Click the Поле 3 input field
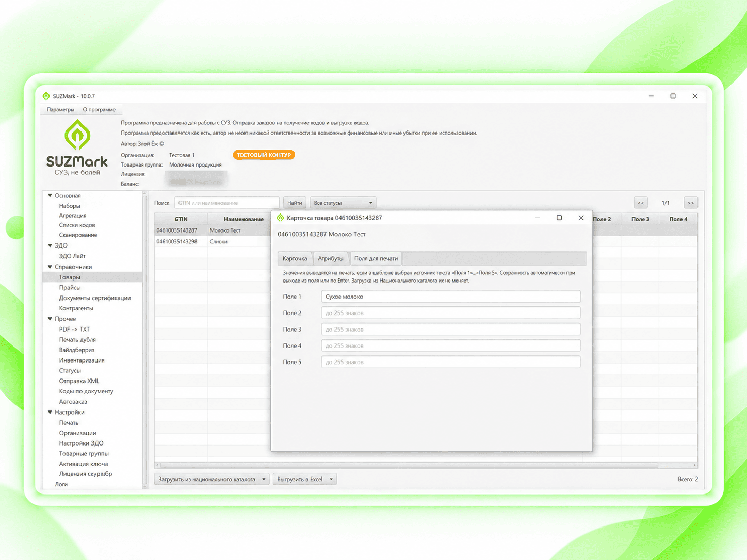 451,330
